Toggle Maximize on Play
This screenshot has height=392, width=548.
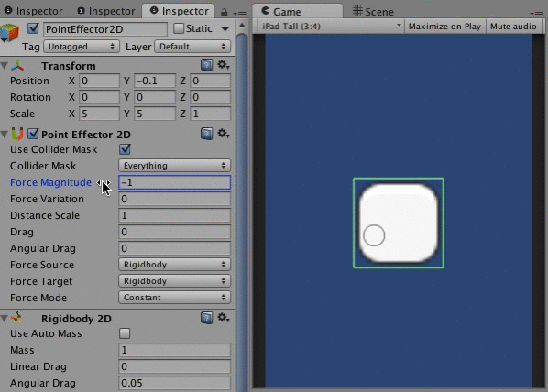[x=444, y=27]
